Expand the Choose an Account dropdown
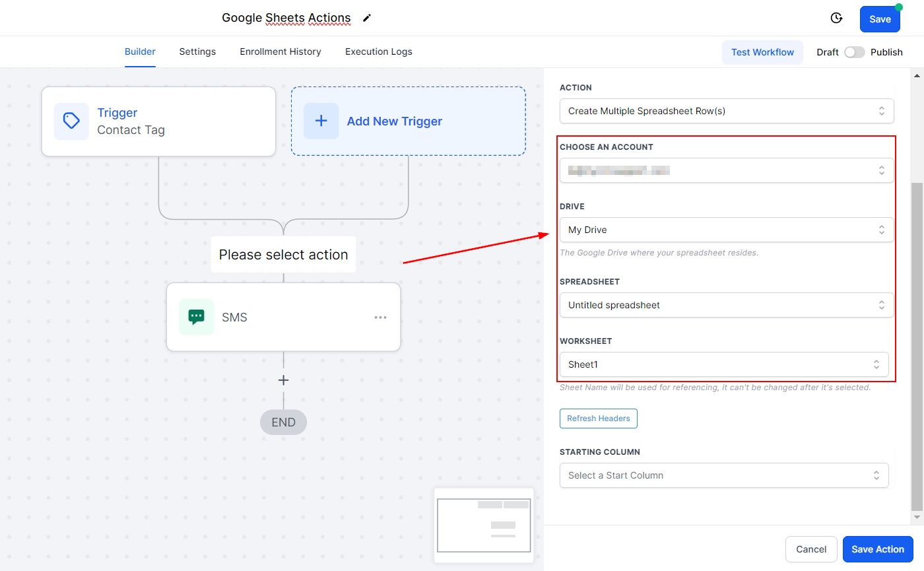This screenshot has height=571, width=924. 726,170
